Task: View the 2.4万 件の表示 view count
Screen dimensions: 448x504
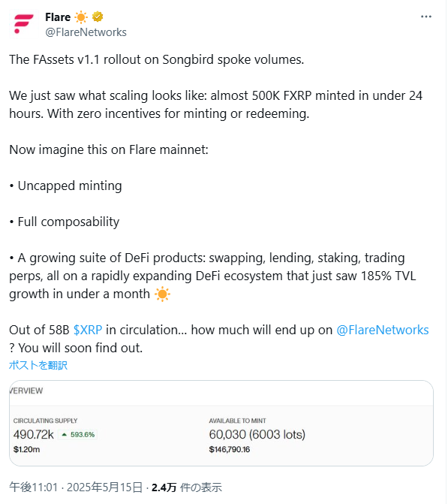Action: pos(187,487)
